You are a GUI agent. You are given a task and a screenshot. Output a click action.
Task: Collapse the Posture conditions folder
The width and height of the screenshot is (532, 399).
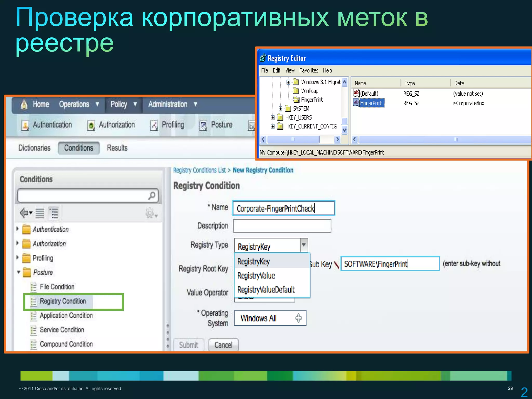click(x=18, y=272)
